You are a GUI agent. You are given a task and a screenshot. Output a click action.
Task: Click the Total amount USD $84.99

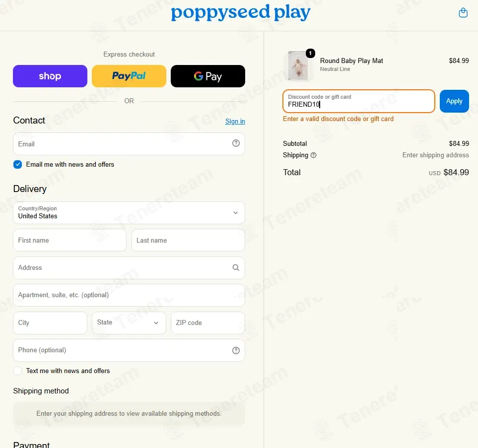(449, 173)
